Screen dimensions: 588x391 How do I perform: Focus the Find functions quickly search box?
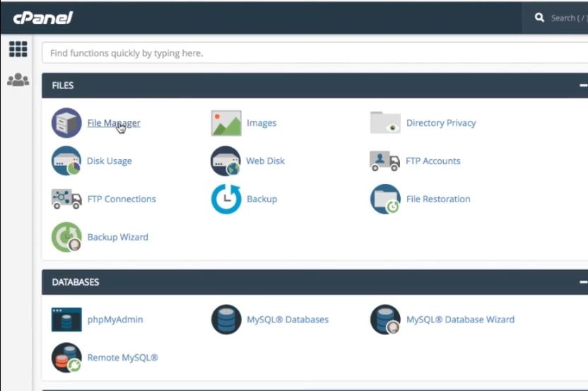(x=314, y=53)
